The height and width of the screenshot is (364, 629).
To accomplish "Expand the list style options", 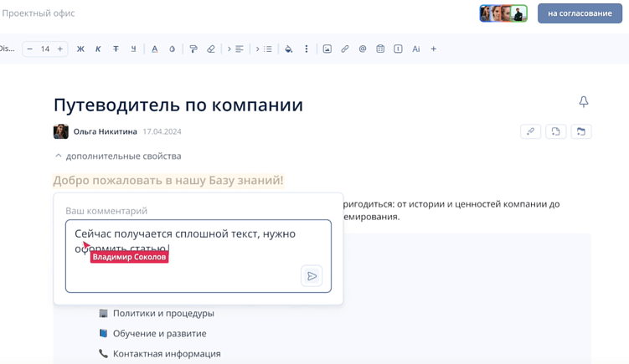I will (x=264, y=49).
